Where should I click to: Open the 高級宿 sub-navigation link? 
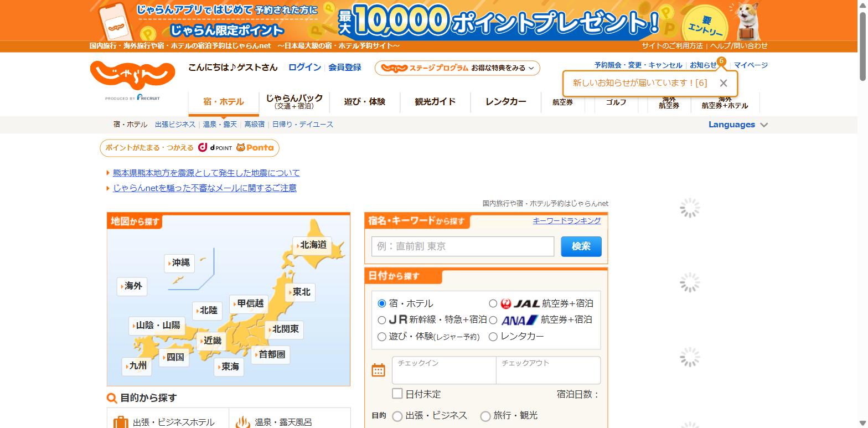pyautogui.click(x=255, y=125)
